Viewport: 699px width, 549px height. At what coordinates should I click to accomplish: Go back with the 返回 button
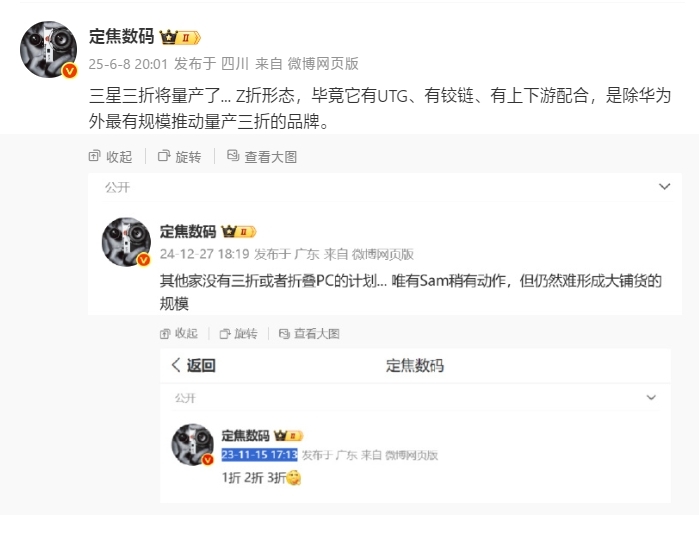(x=193, y=366)
